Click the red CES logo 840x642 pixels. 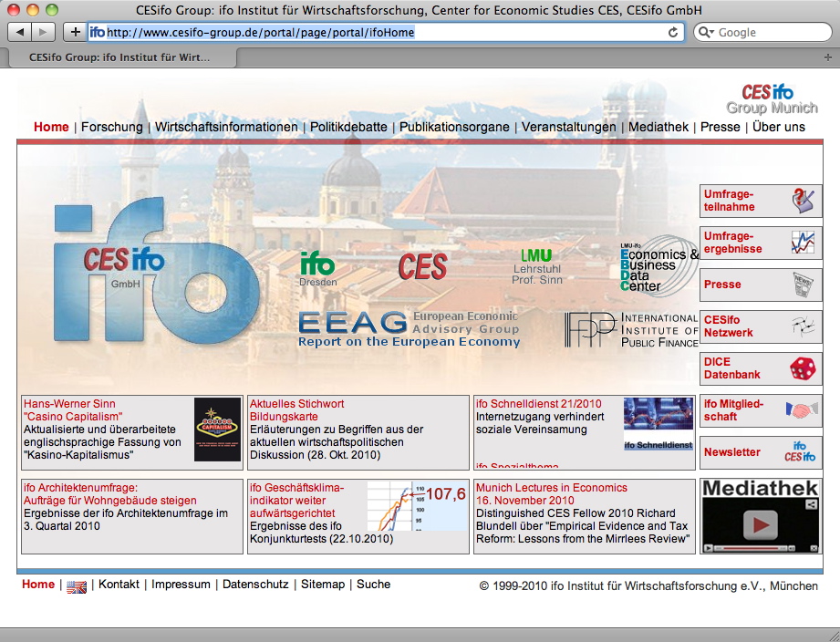[x=422, y=266]
